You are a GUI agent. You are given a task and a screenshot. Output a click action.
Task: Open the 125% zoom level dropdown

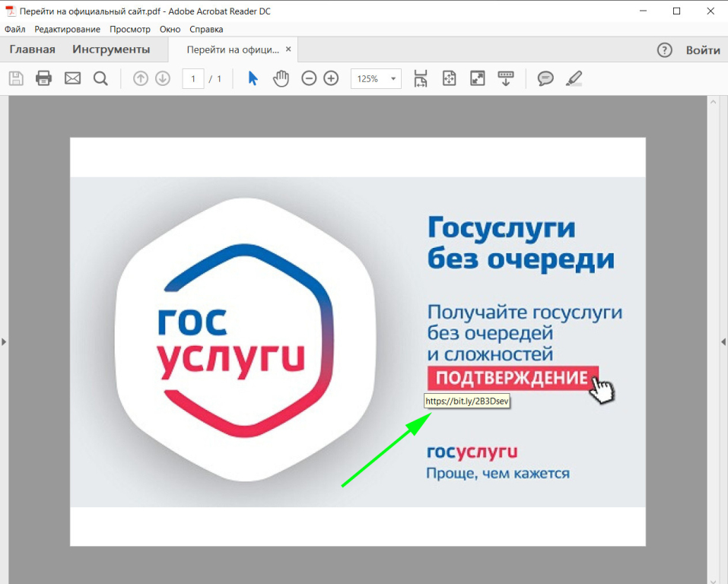click(393, 78)
